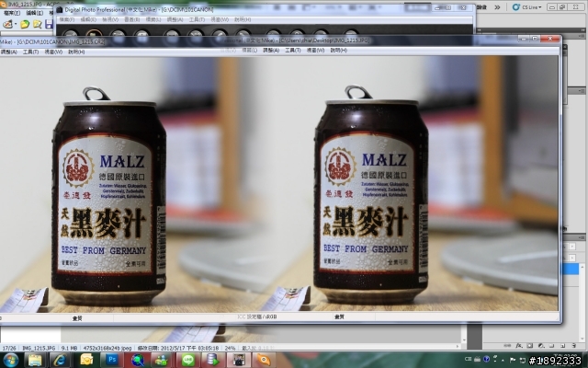The image size is (588, 368).
Task: Click the 畫質 label under the left CR2 image
Action: point(77,318)
